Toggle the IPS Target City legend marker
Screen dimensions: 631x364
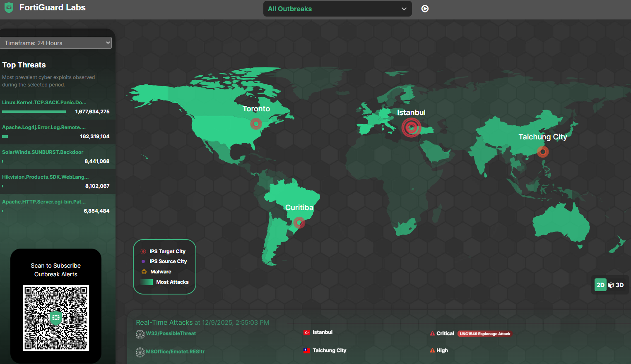point(143,251)
